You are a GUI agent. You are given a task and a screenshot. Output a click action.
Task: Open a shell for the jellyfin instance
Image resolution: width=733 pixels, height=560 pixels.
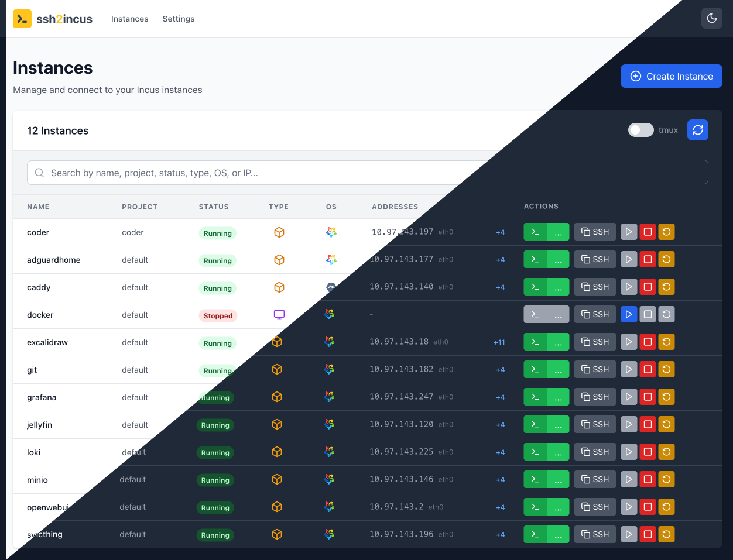[534, 424]
